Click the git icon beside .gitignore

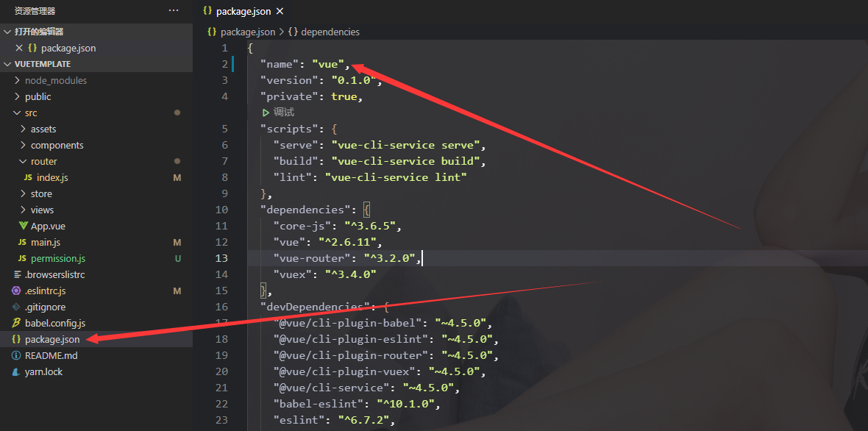click(15, 307)
